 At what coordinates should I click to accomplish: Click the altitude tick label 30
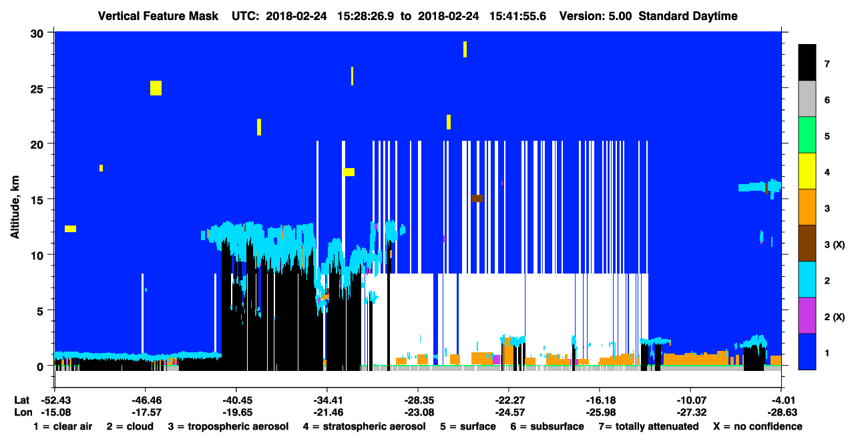(x=38, y=33)
